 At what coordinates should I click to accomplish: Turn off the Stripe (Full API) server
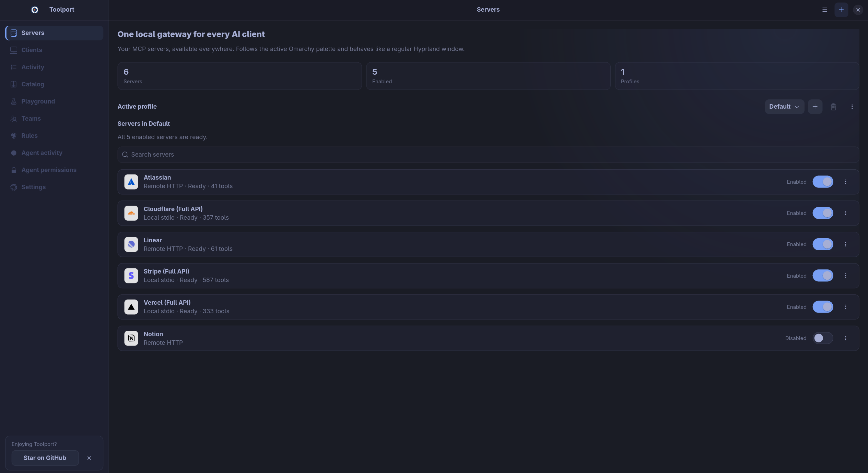tap(823, 276)
